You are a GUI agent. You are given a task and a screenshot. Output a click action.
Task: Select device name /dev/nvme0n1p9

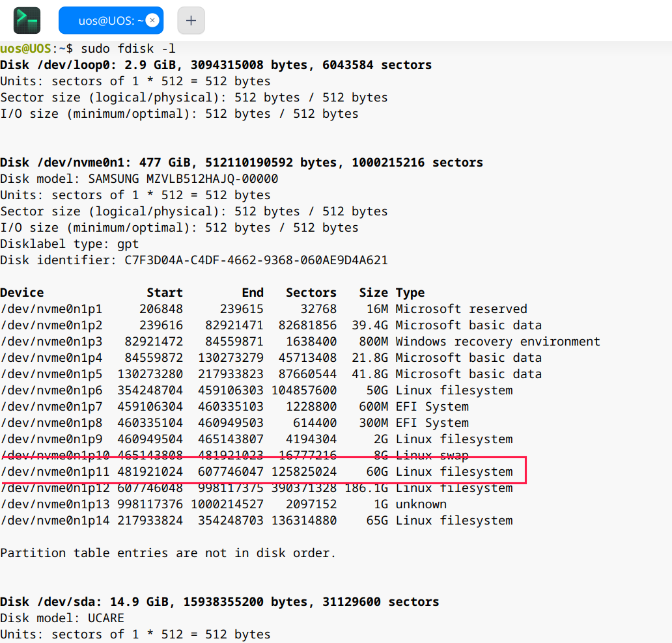(51, 439)
